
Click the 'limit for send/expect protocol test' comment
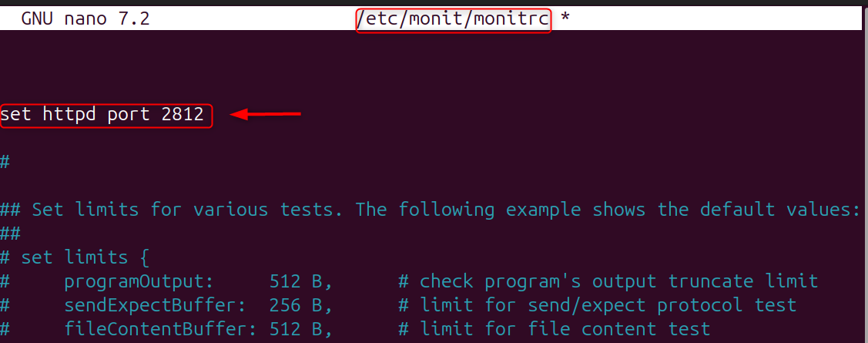(607, 305)
